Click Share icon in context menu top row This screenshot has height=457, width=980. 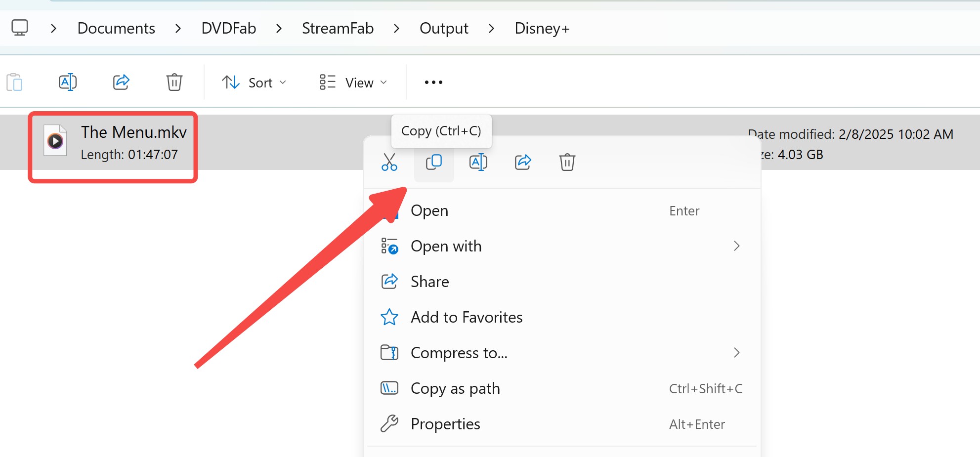pos(523,162)
